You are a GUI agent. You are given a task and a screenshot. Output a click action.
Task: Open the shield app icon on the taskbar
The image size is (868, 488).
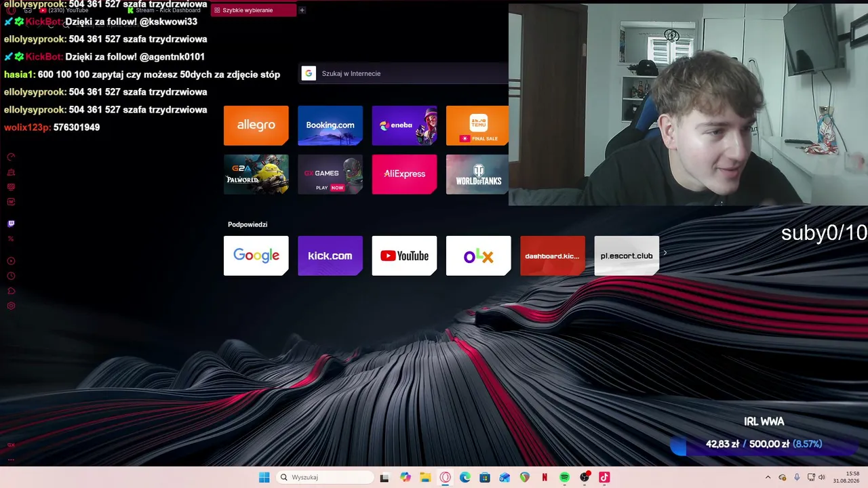click(524, 477)
